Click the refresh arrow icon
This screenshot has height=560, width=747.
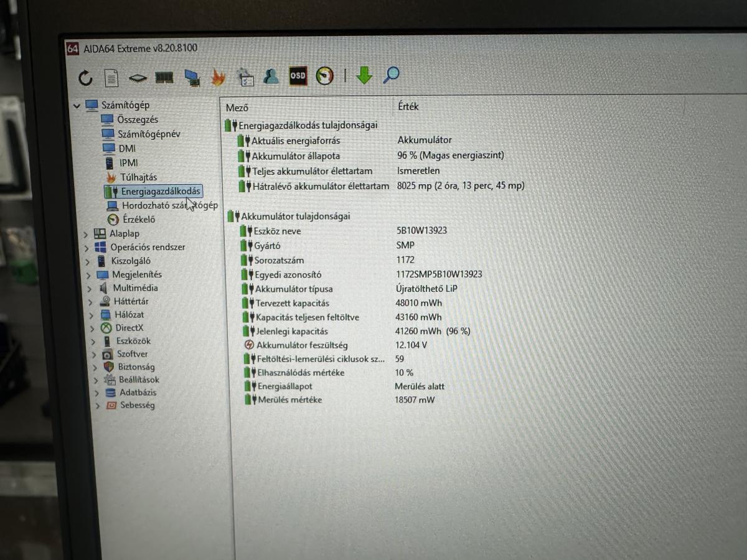[85, 76]
